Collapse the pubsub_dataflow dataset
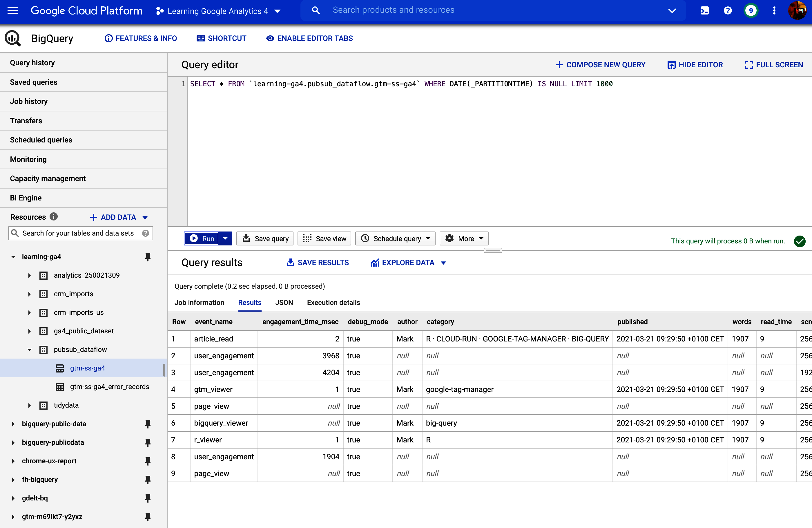Screen dimensions: 812x528 pyautogui.click(x=30, y=350)
